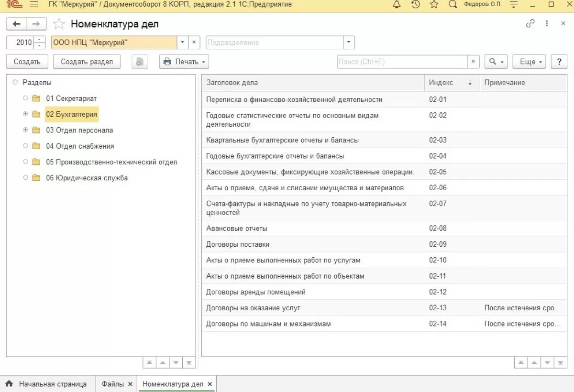Image resolution: width=574 pixels, height=392 pixels.
Task: Select 05 Производственно-технический отдел
Action: pyautogui.click(x=111, y=162)
